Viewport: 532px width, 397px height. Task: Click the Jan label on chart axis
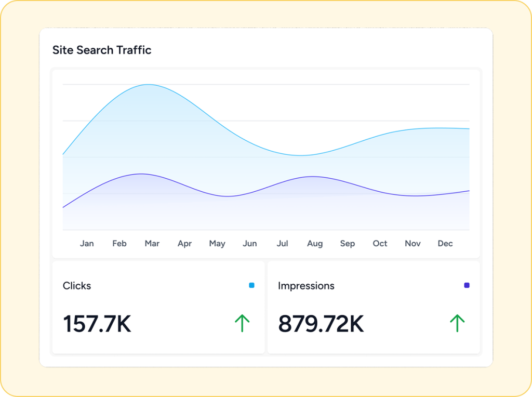(x=87, y=243)
